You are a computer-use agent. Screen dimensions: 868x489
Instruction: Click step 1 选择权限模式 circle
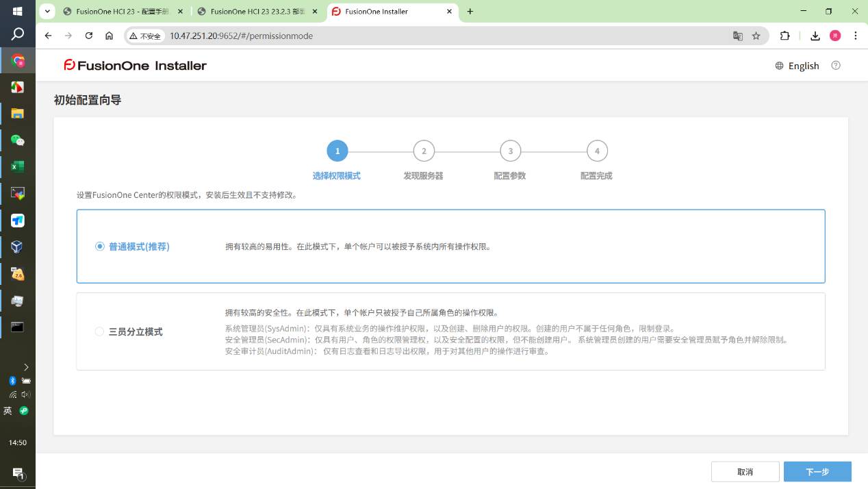pos(337,151)
